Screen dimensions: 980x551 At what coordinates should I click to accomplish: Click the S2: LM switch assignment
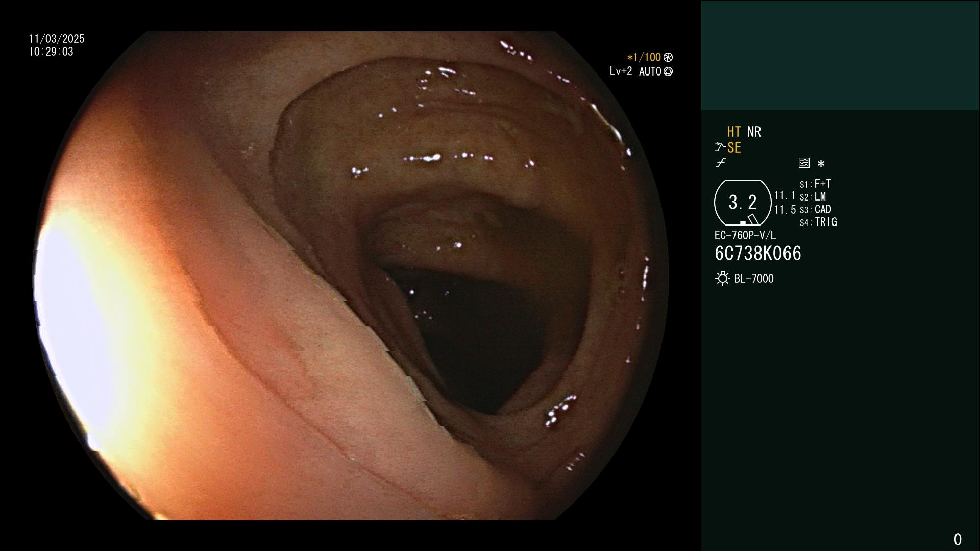[x=813, y=196]
